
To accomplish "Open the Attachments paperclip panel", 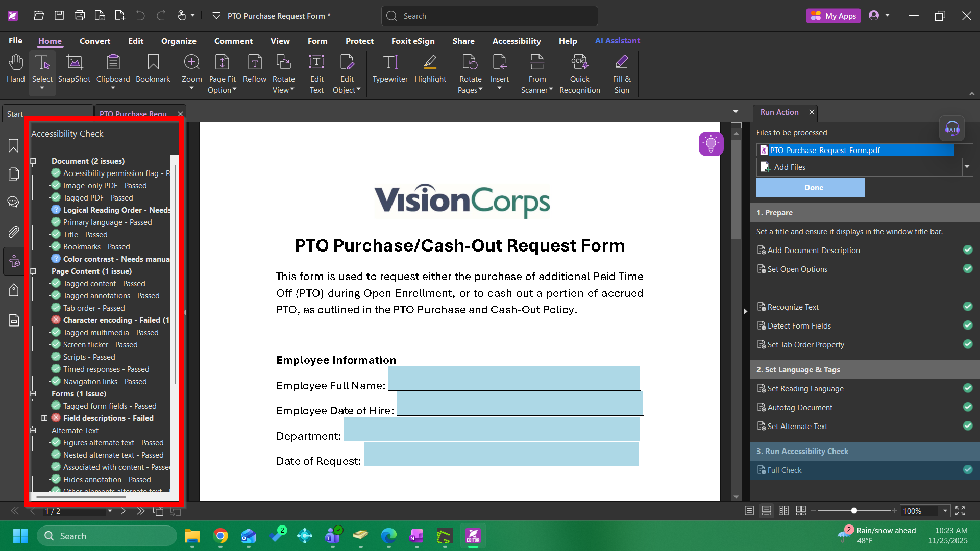I will point(14,232).
